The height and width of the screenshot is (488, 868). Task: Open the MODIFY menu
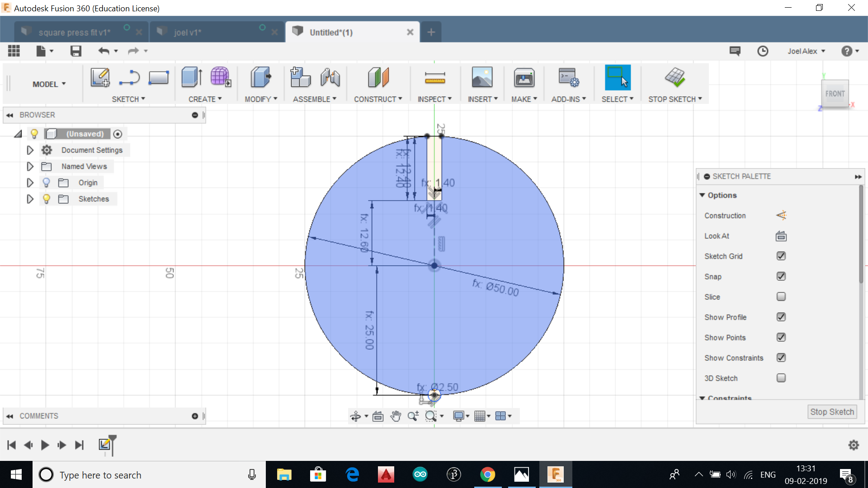tap(261, 99)
